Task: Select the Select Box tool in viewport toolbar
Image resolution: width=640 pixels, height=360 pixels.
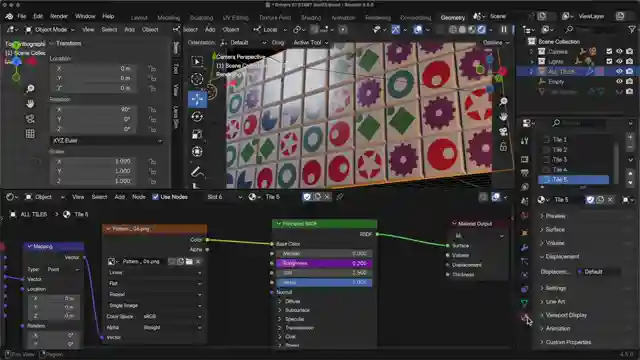Action: (x=197, y=61)
